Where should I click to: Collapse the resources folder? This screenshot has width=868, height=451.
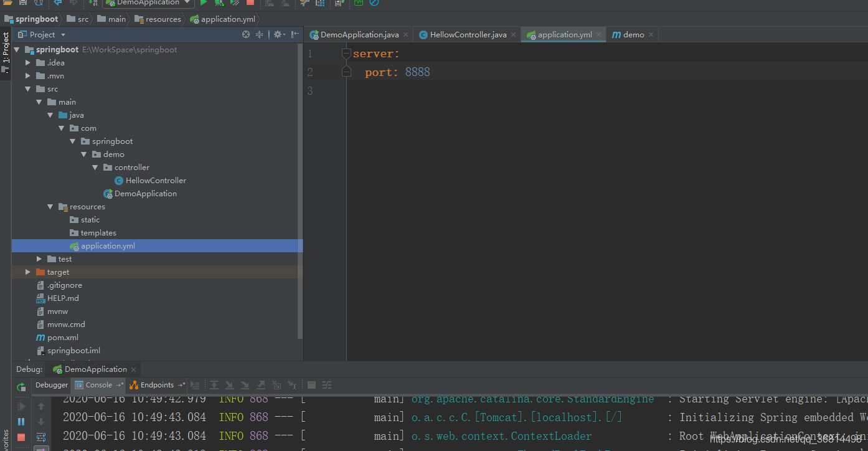pos(50,207)
